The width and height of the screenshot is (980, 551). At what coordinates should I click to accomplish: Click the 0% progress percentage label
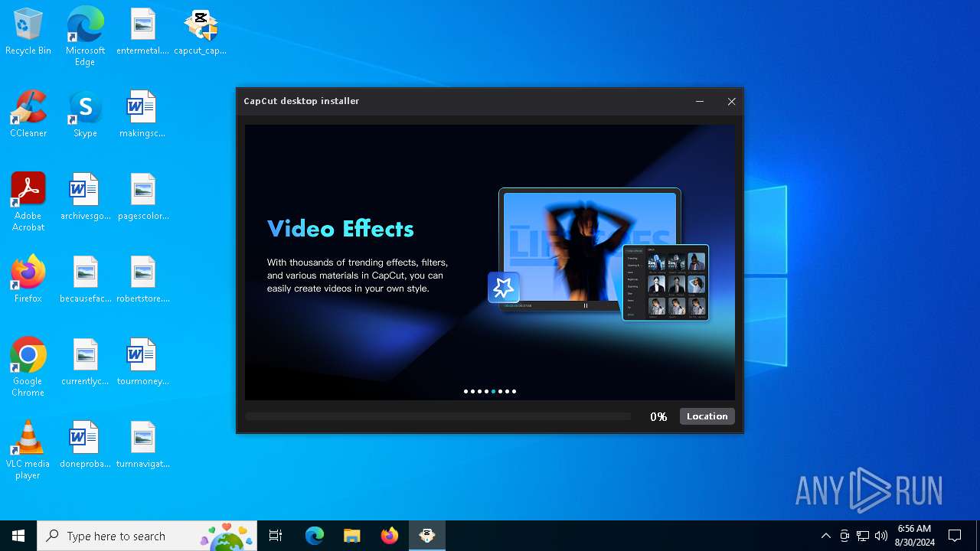point(658,416)
